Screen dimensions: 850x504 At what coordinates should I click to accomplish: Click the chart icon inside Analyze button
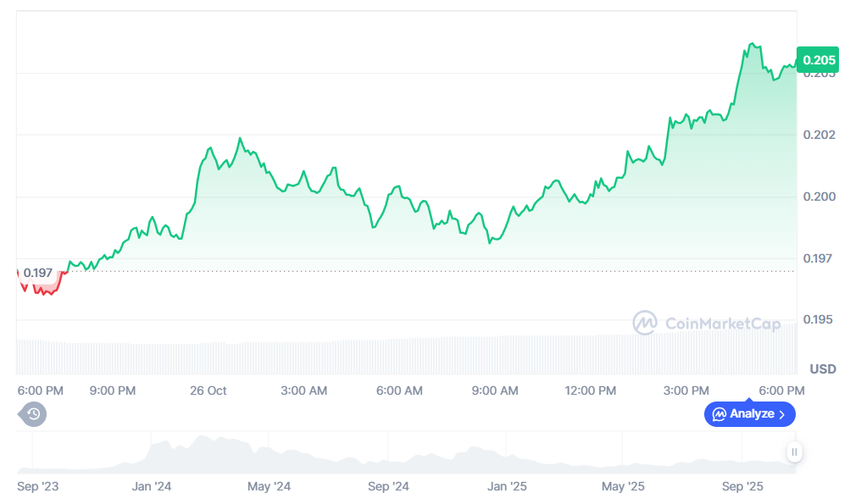[x=719, y=414]
